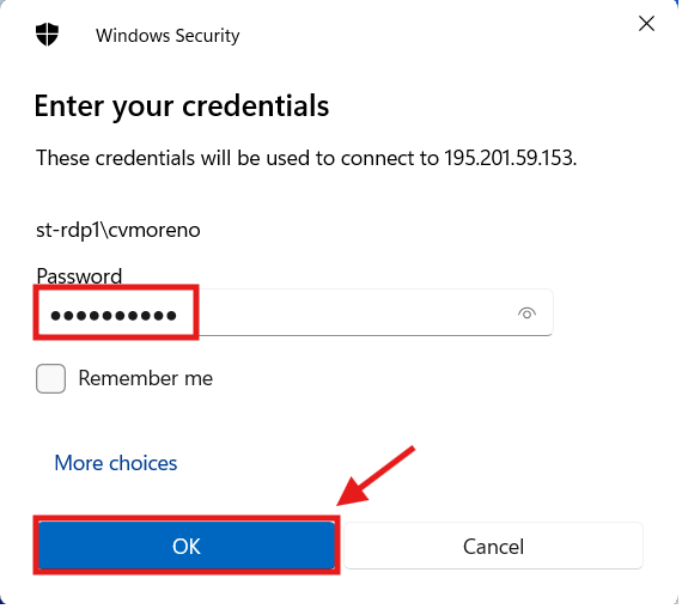Enable the Remember me checkbox

[51, 379]
